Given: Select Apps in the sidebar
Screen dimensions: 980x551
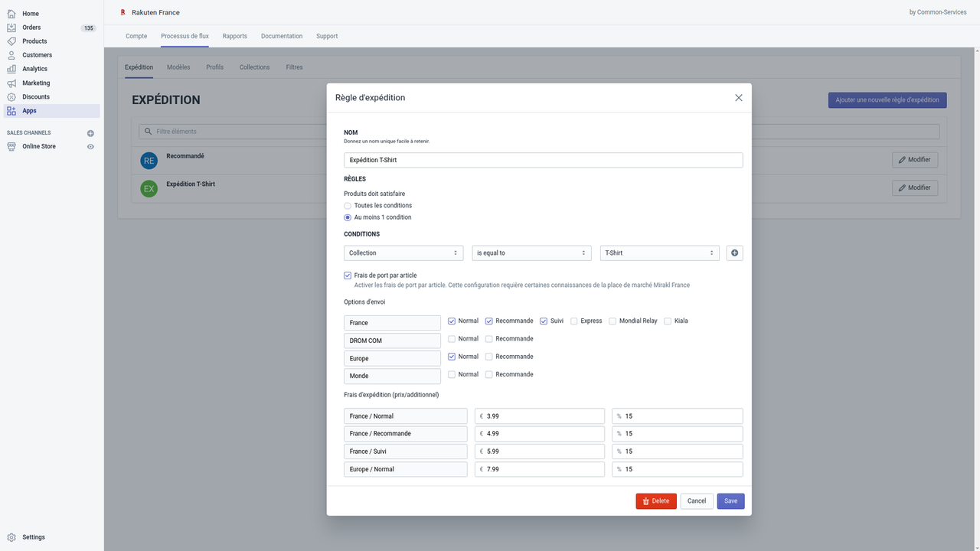Looking at the screenshot, I should tap(29, 111).
